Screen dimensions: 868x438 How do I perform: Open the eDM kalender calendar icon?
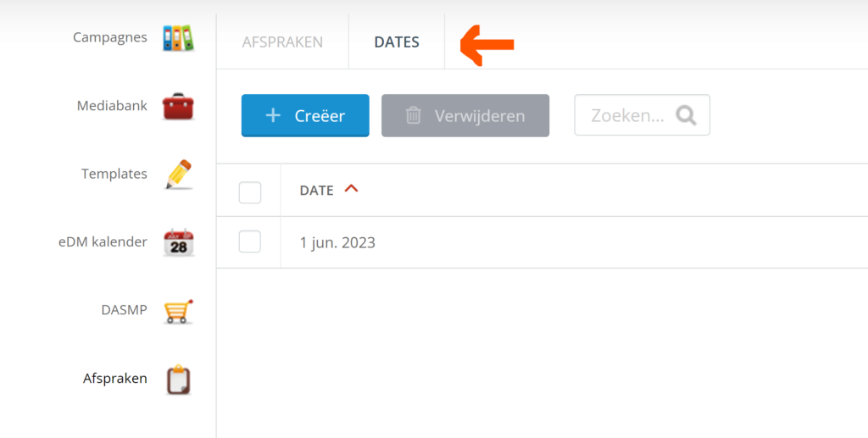(179, 242)
